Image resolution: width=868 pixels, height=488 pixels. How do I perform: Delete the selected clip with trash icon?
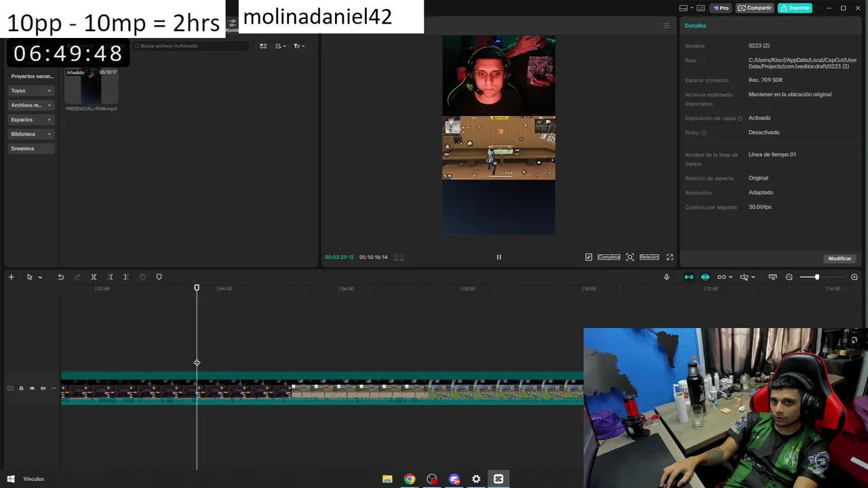(x=142, y=277)
